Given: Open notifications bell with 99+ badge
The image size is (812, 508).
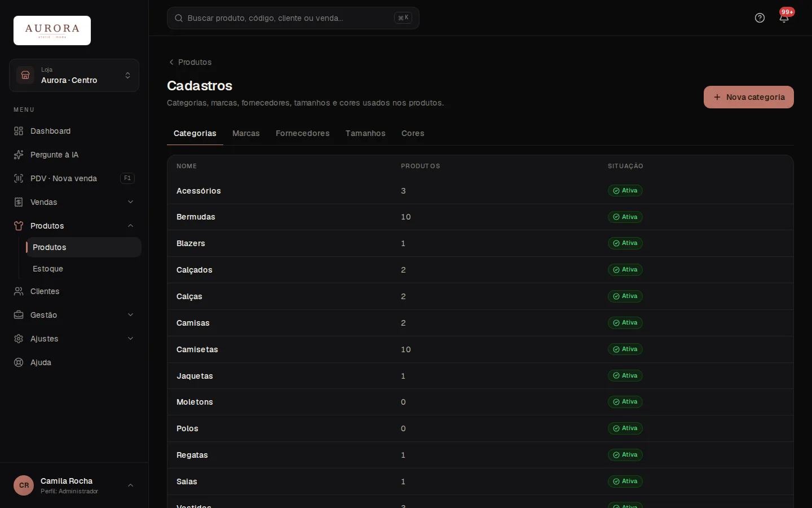Looking at the screenshot, I should click(784, 18).
